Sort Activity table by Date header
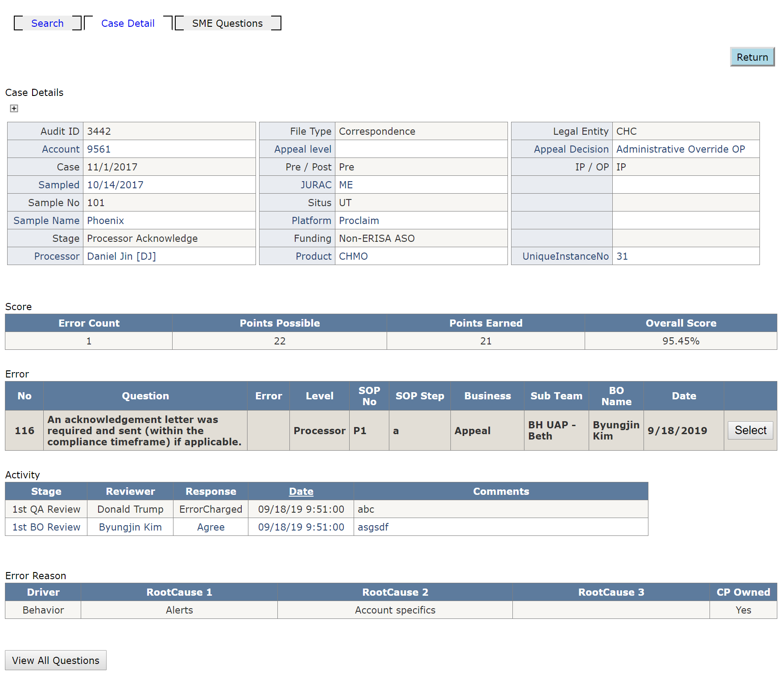 click(301, 491)
